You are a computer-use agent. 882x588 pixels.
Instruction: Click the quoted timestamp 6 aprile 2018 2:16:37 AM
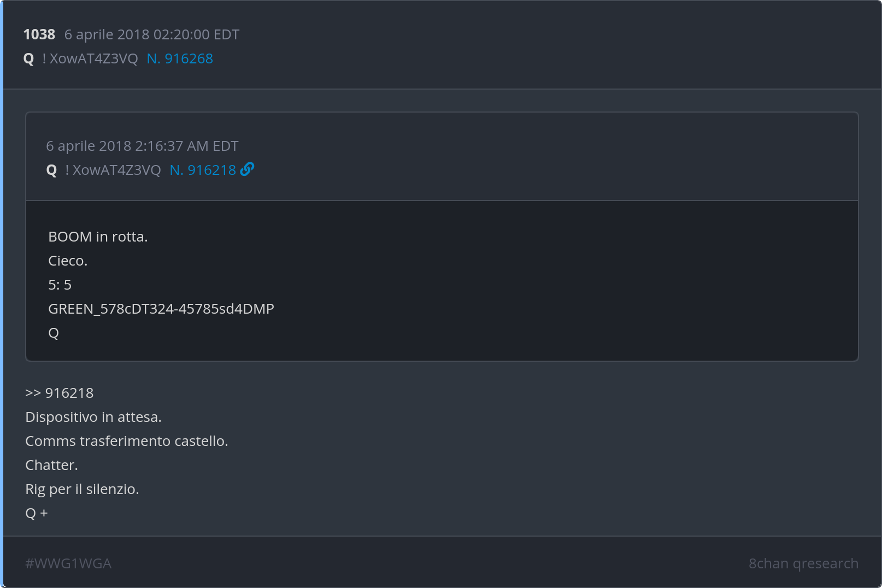tap(142, 146)
